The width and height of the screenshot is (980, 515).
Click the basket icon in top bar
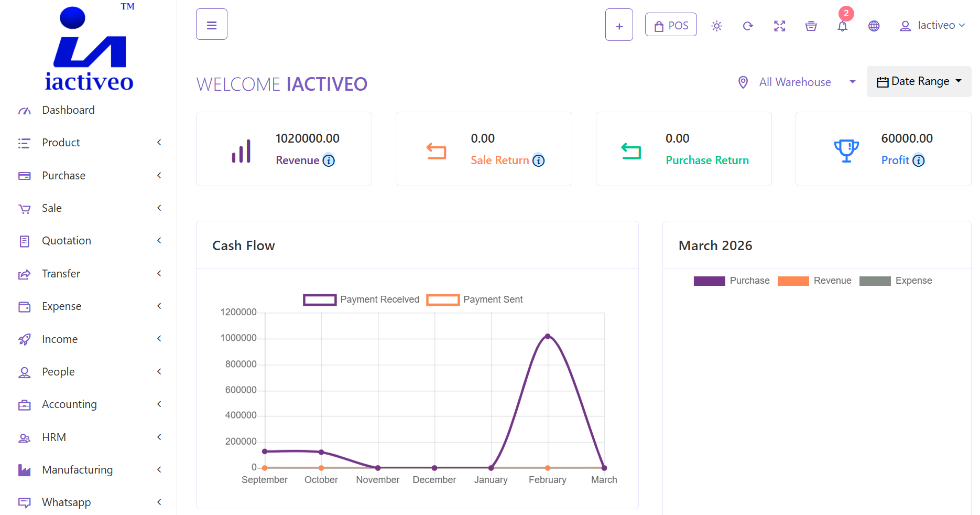tap(811, 26)
